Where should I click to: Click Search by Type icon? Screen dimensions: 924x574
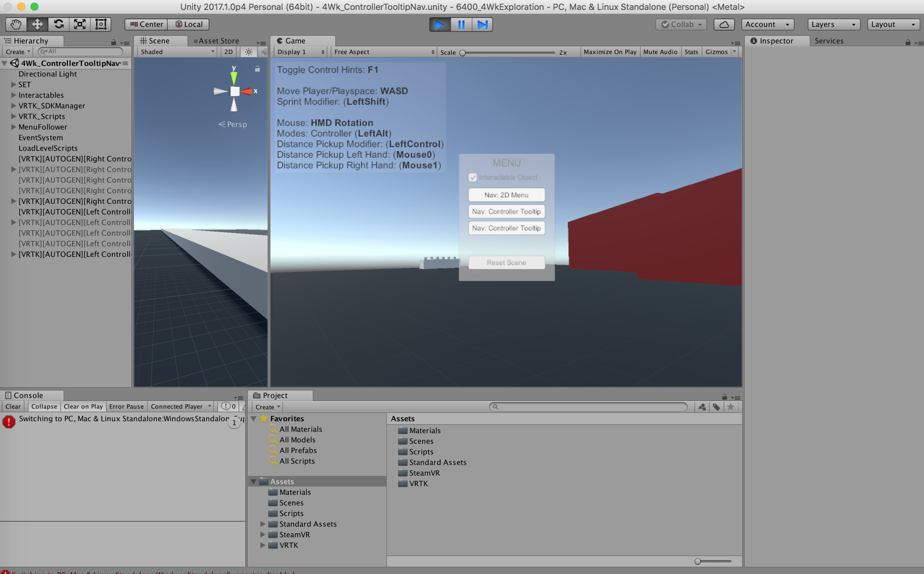pos(702,407)
